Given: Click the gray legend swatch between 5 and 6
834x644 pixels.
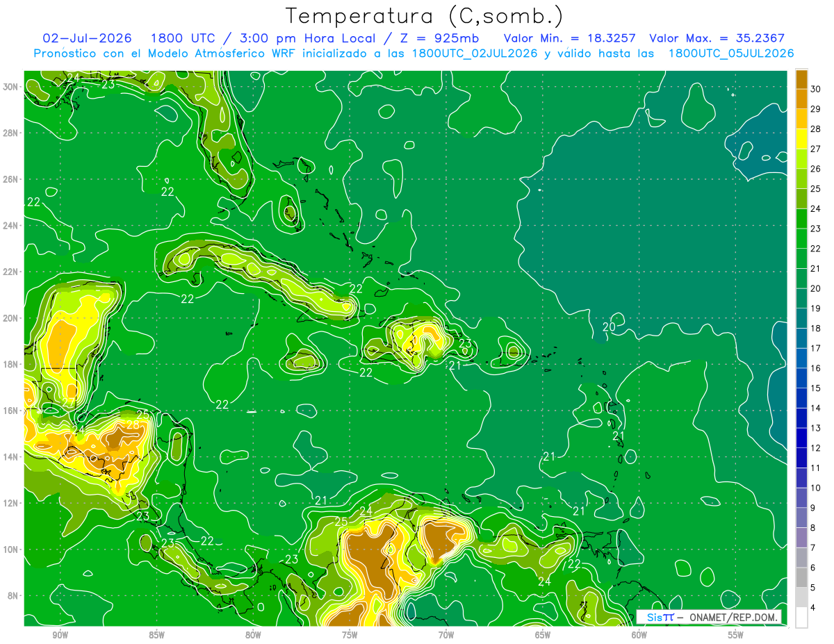Looking at the screenshot, I should point(801,577).
